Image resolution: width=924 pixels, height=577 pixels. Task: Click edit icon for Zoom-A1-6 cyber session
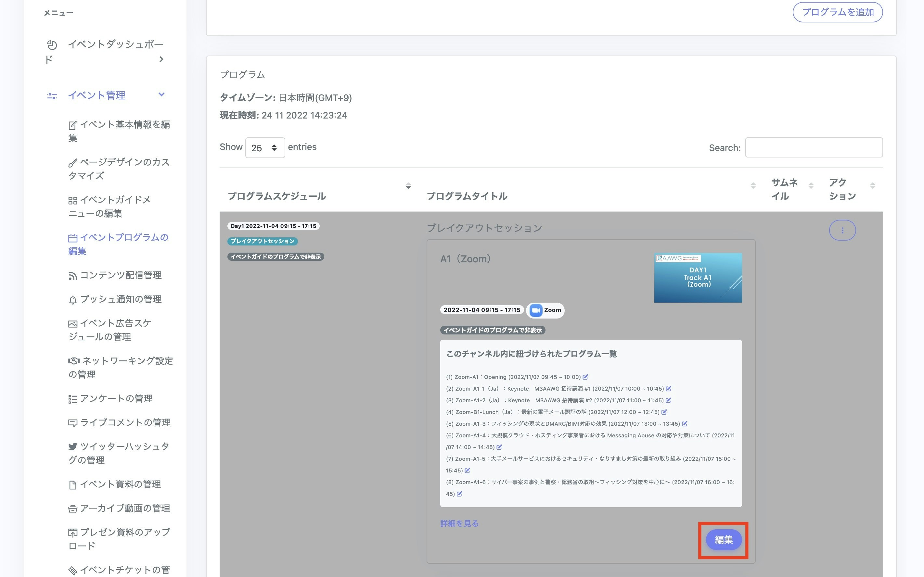(x=459, y=494)
